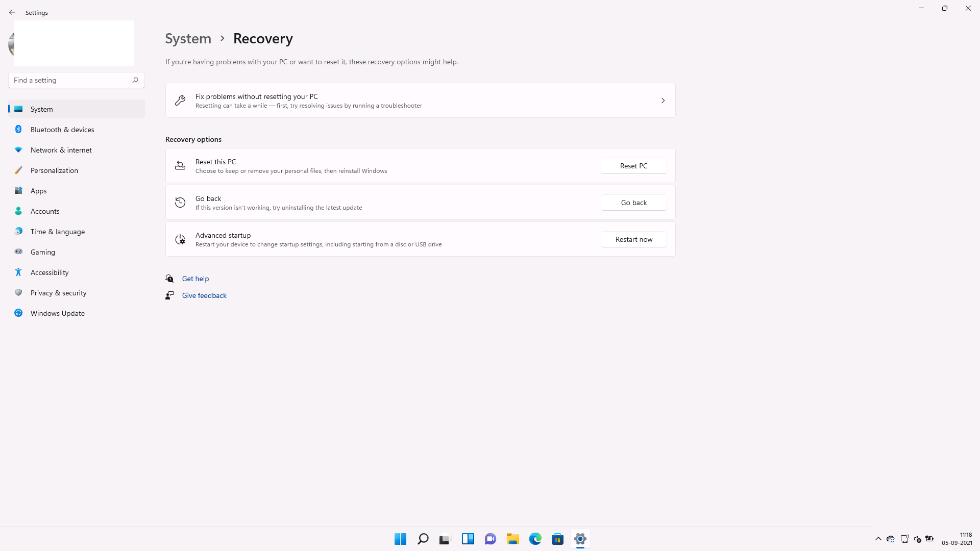This screenshot has height=551, width=980.
Task: Show hidden icons in system tray
Action: point(878,539)
